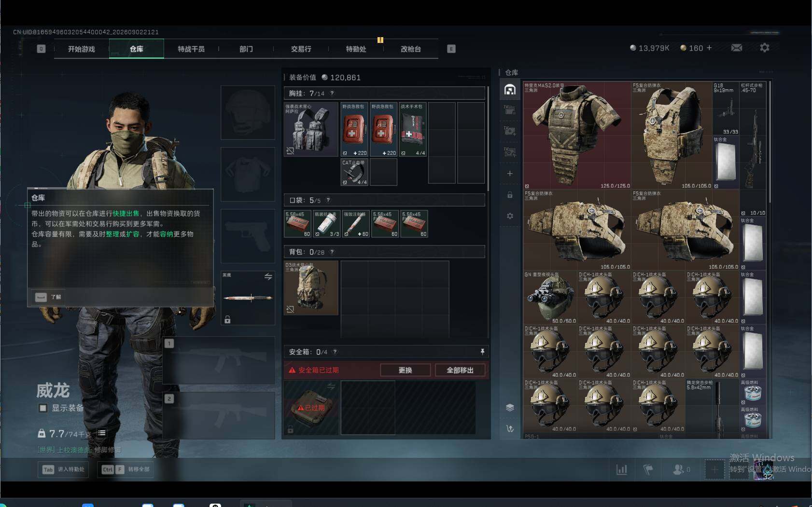Select the D3 backpack item
This screenshot has height=507, width=812.
tap(311, 288)
